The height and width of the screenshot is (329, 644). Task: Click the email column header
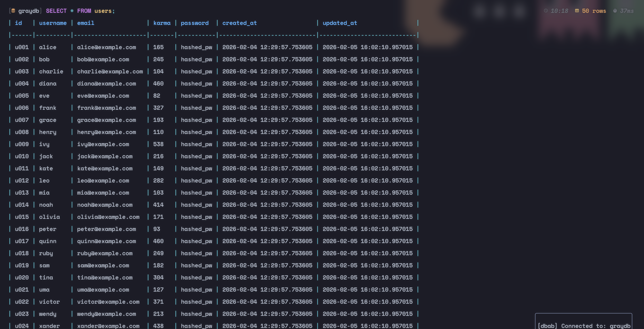click(x=86, y=23)
